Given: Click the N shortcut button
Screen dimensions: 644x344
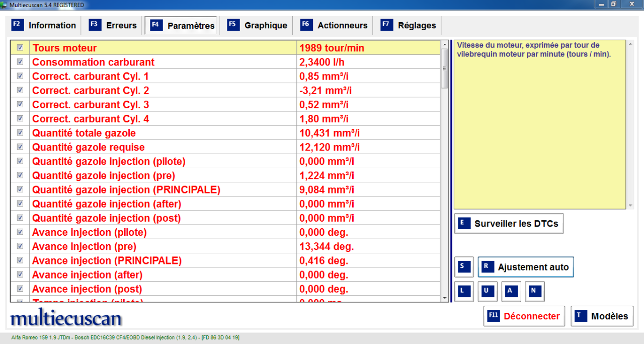Looking at the screenshot, I should pos(534,291).
